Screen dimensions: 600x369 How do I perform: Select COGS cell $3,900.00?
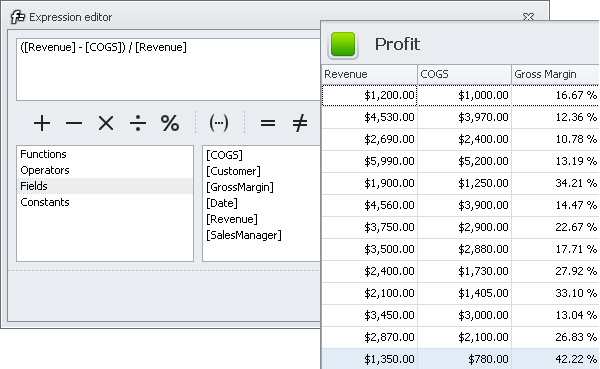click(464, 205)
